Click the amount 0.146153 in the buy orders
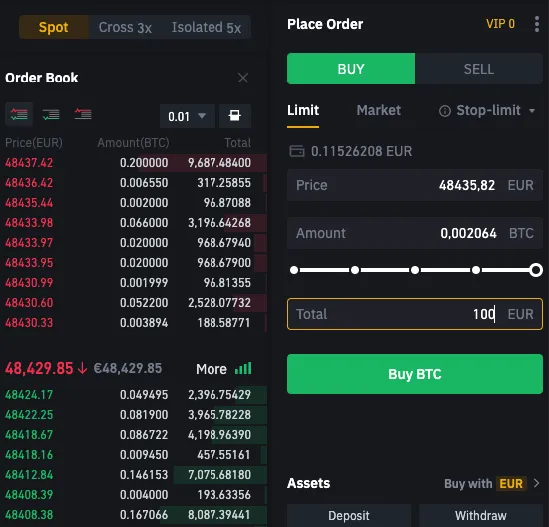The width and height of the screenshot is (549, 527). (x=144, y=475)
